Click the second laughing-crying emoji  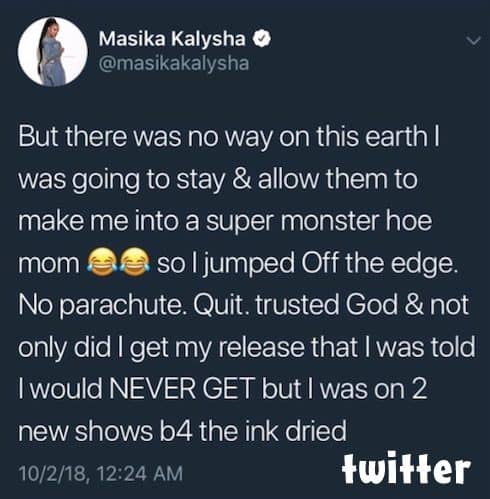pos(134,262)
